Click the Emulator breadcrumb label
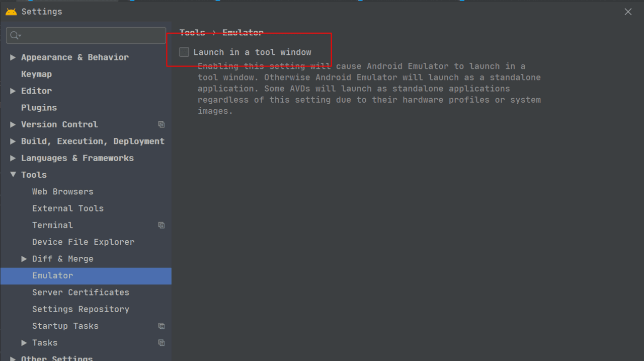This screenshot has height=361, width=644. (243, 32)
